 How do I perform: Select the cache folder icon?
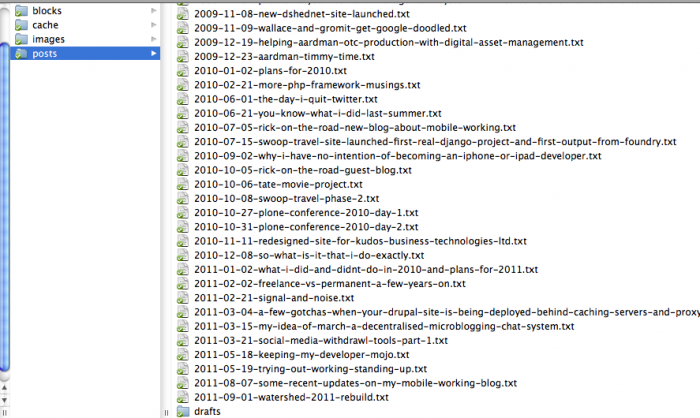tap(21, 25)
